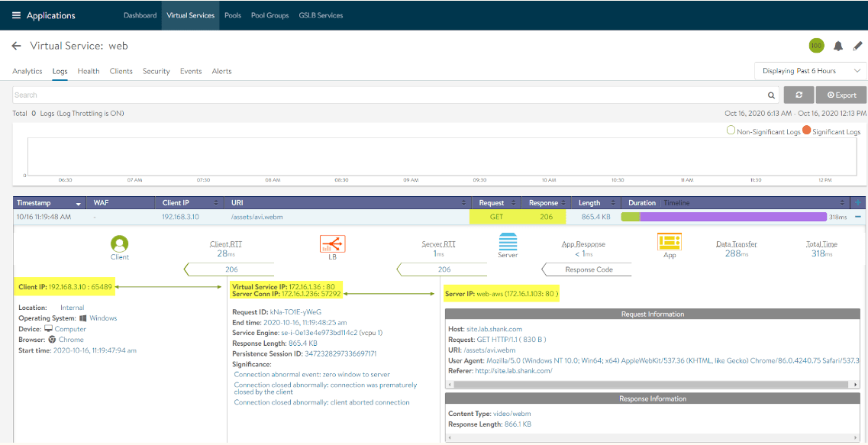Screen dimensions: 868x445
Task: Sort by the Timestamp column arrow
Action: [79, 204]
